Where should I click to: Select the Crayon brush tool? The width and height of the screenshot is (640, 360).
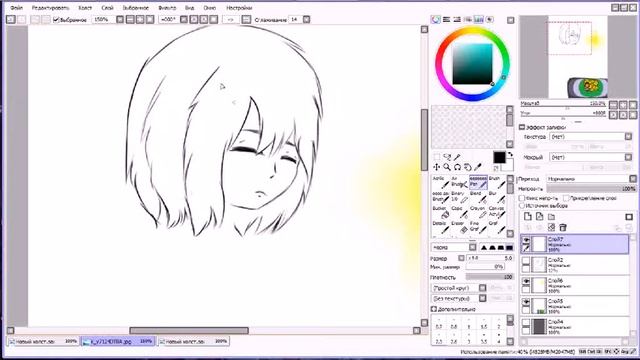tap(478, 212)
